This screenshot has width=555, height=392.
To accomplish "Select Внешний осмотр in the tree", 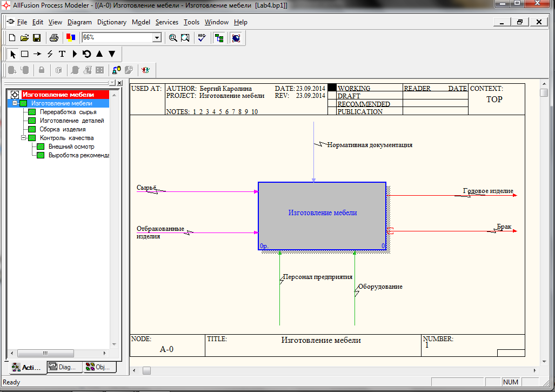I will 71,147.
